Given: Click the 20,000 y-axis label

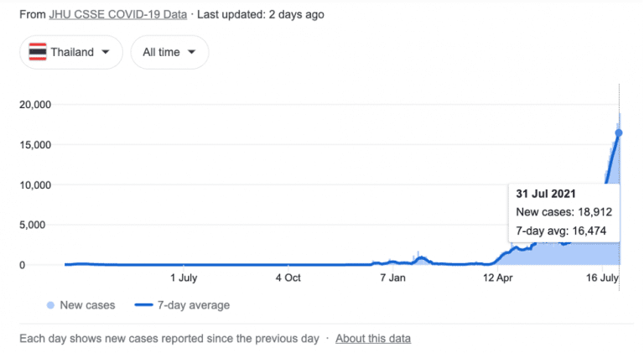Looking at the screenshot, I should coord(35,105).
